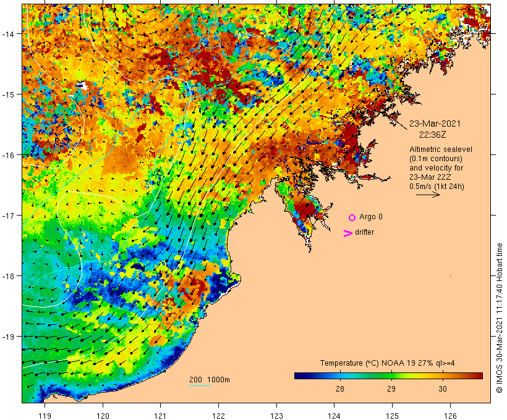
Task: Click the color bar value '28'
Action: click(340, 389)
